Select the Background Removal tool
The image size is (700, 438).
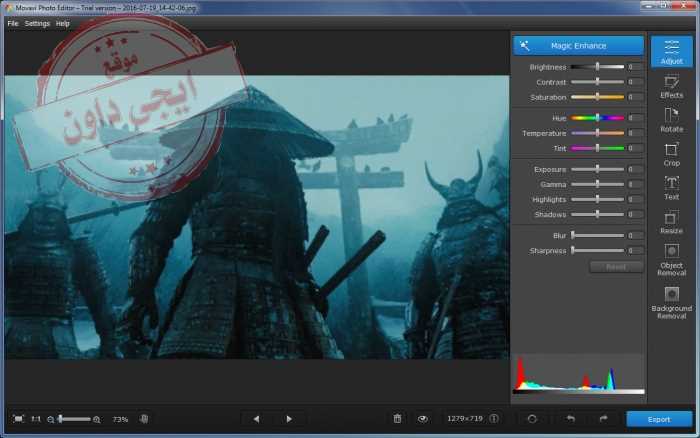(x=671, y=303)
